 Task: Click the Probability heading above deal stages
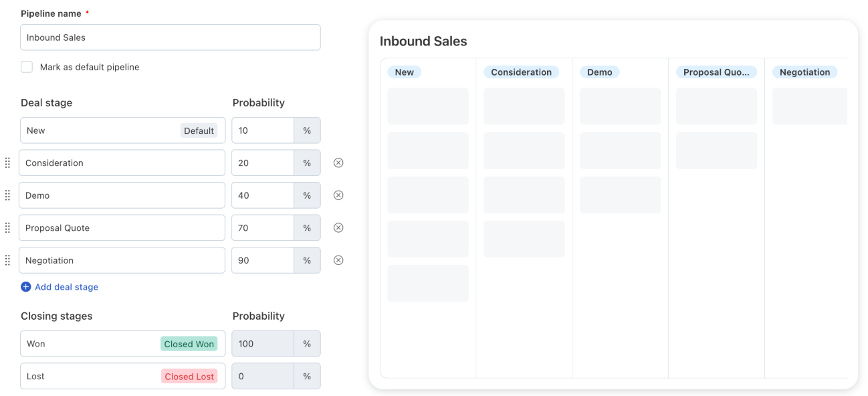point(259,103)
